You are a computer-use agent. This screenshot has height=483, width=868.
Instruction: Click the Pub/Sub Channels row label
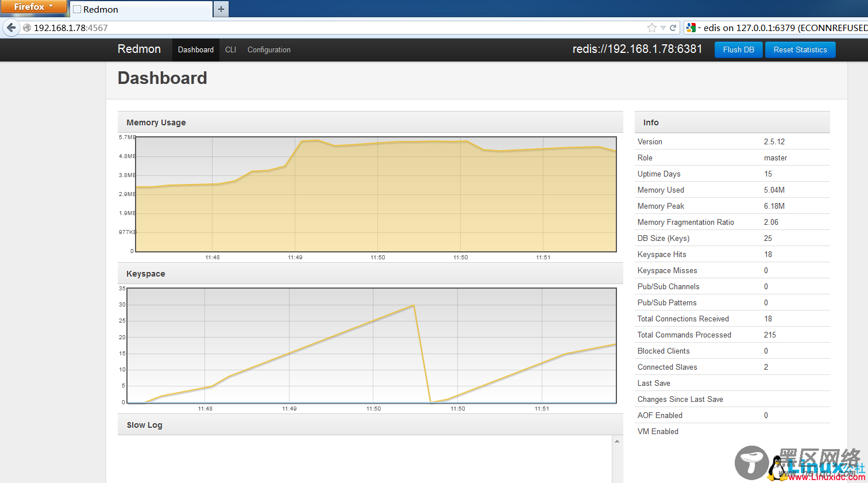click(x=669, y=286)
